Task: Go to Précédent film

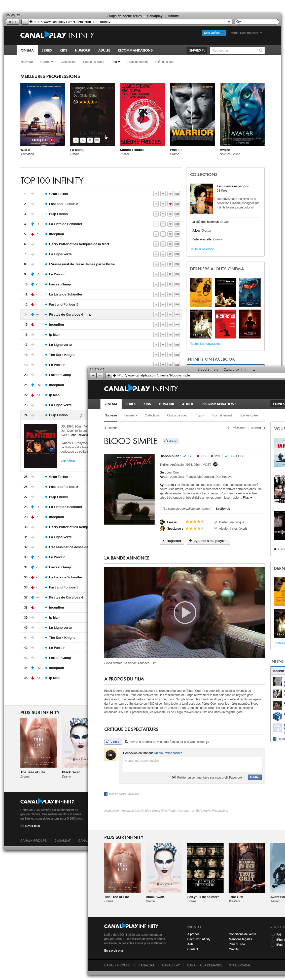Action: (x=236, y=428)
